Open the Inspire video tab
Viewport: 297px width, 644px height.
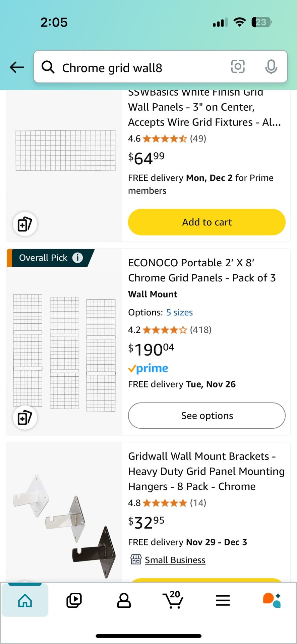click(74, 600)
